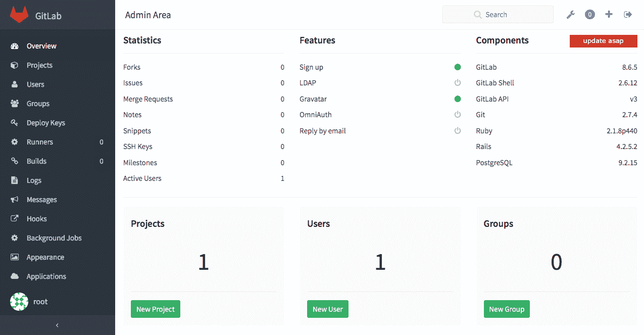This screenshot has width=644, height=335.
Task: Open Runners via its gear icon
Action: [15, 141]
